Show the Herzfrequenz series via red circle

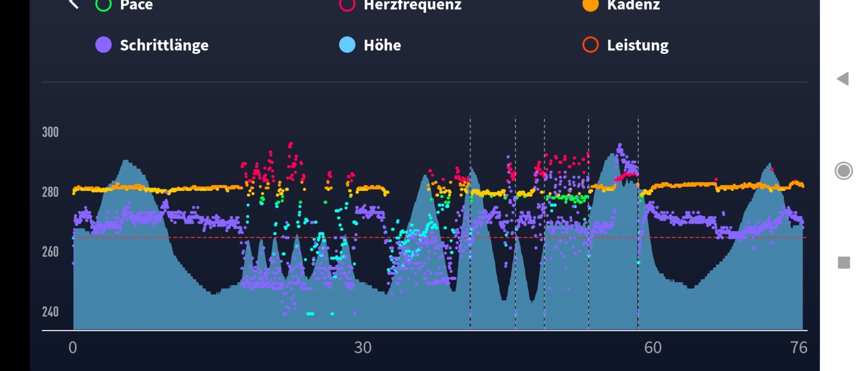point(347,5)
